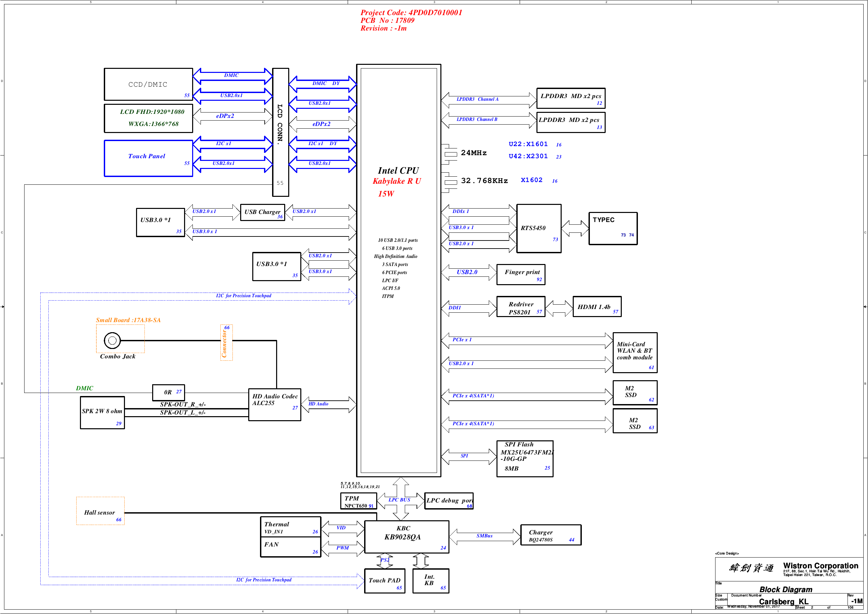
Task: Select the SPK 2W 8 ohm block
Action: [x=102, y=412]
